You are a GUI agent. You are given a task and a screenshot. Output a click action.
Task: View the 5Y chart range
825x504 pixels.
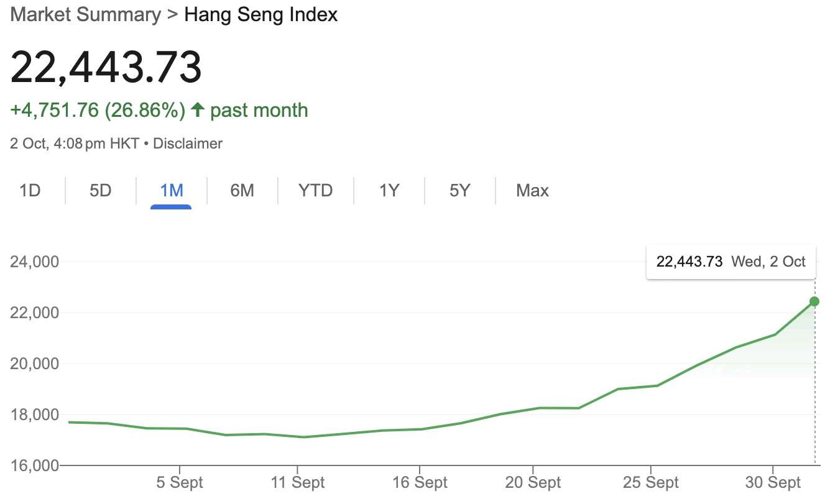(x=459, y=190)
